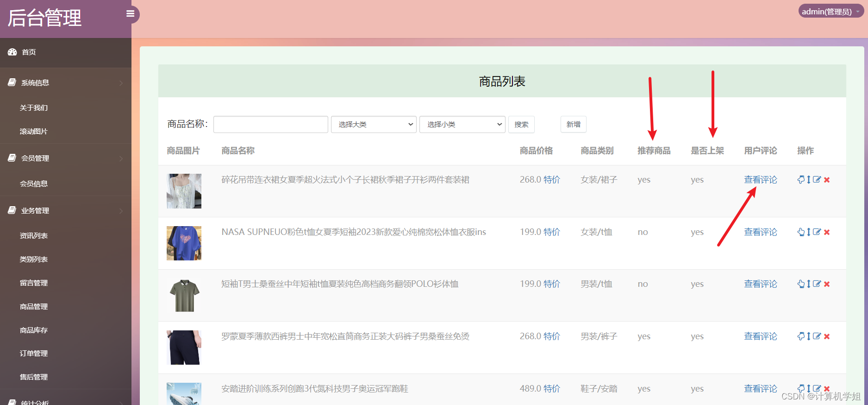Click the book icon beside 系统信息

(12, 82)
